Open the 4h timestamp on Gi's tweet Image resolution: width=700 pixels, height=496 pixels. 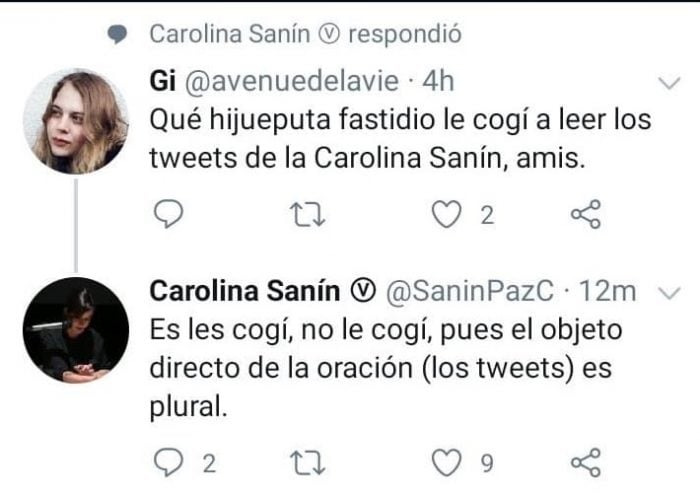[436, 80]
